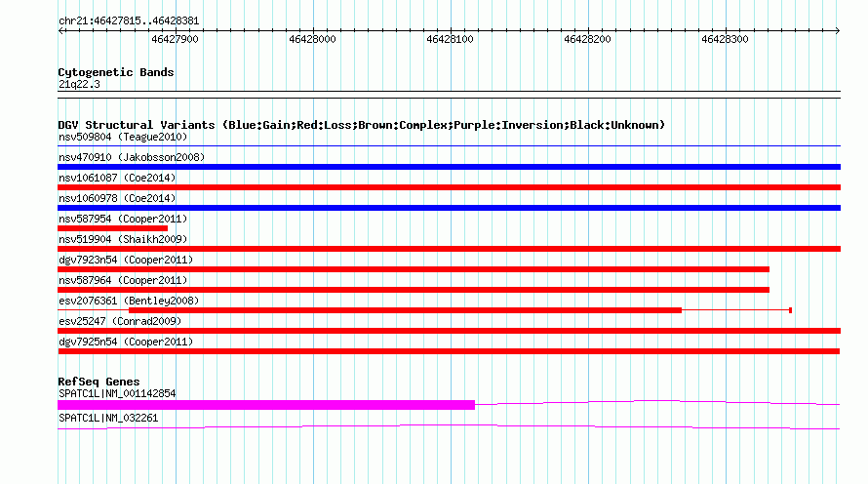
Task: Open the DGV Structural Variants track title
Action: point(361,125)
